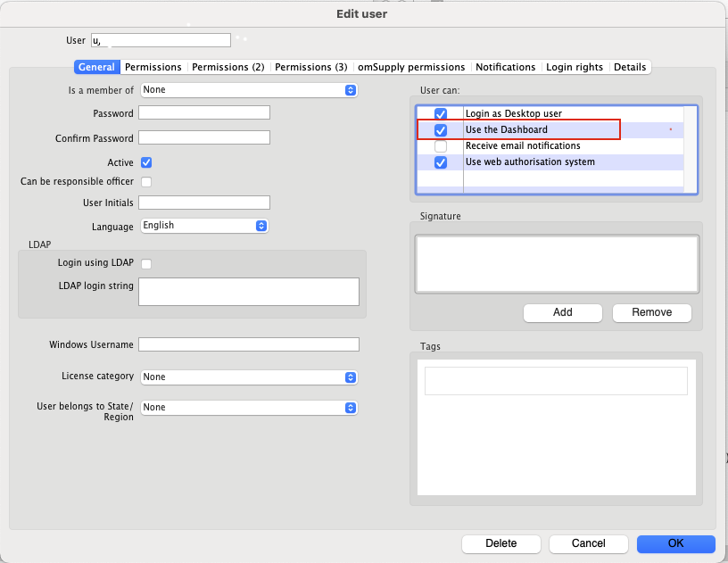Screen dimensions: 728x563
Task: Click the Add signature button
Action: [563, 312]
